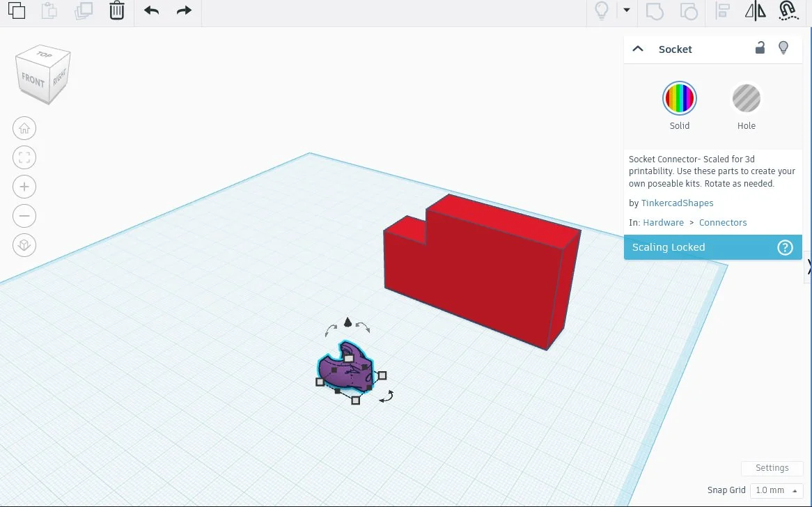The height and width of the screenshot is (507, 812).
Task: Select the red notched box shape
Action: click(482, 272)
